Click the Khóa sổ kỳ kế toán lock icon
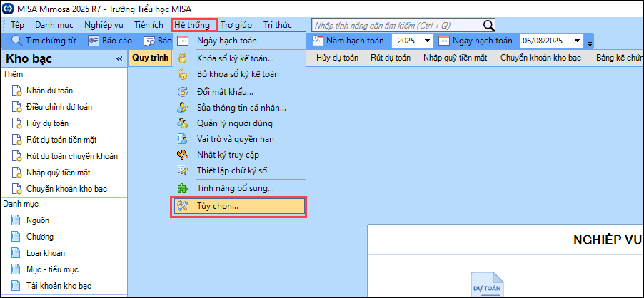Screen dimensions: 644x298 (182, 58)
